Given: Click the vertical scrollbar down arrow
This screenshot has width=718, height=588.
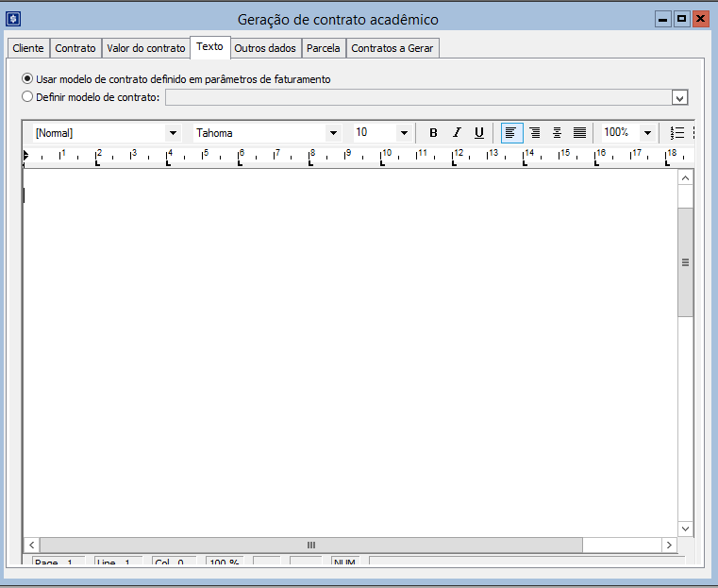Looking at the screenshot, I should point(685,529).
